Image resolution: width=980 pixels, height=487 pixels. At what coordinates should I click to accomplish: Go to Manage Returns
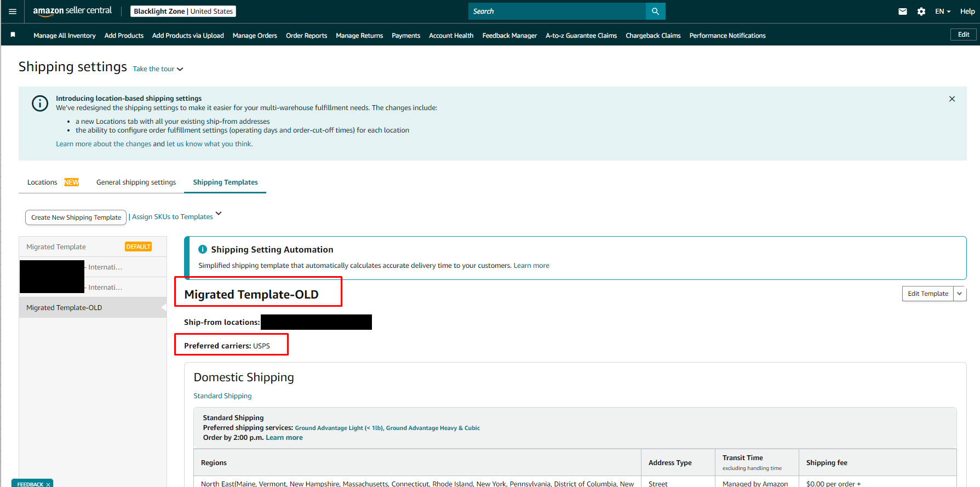point(359,36)
